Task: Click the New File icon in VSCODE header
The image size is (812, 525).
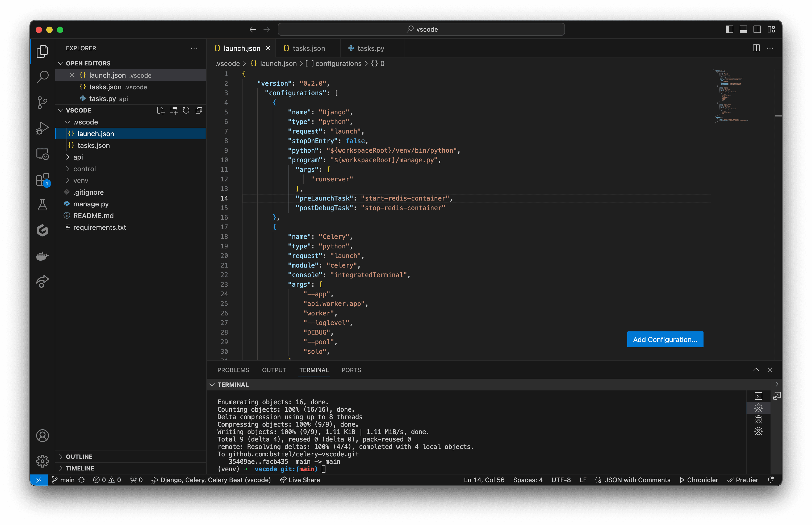Action: coord(161,110)
